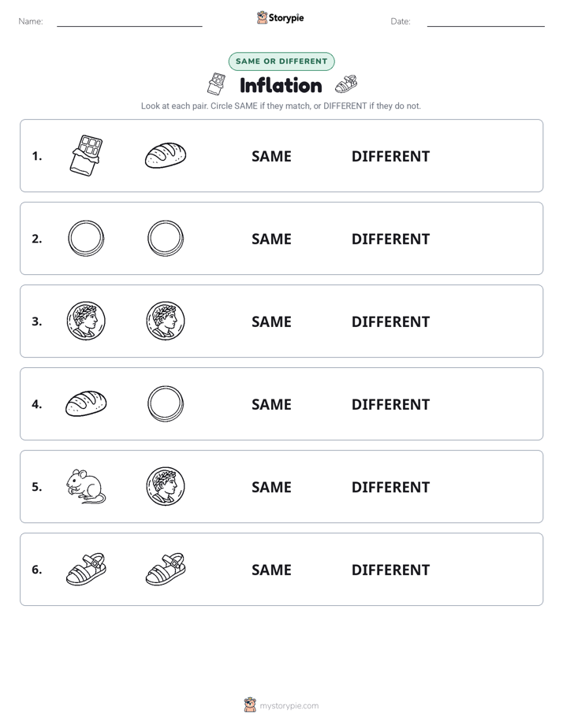The width and height of the screenshot is (563, 728).
Task: Click the chocolate icon beside the Inflation title
Action: point(216,84)
